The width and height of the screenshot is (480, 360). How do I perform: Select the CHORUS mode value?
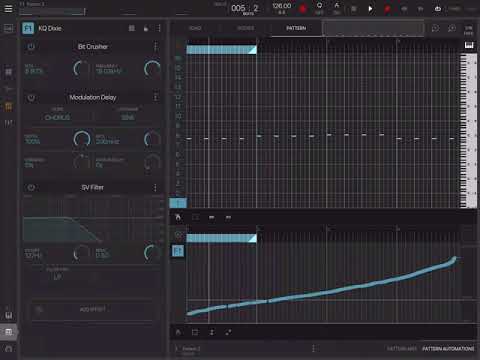pos(57,118)
